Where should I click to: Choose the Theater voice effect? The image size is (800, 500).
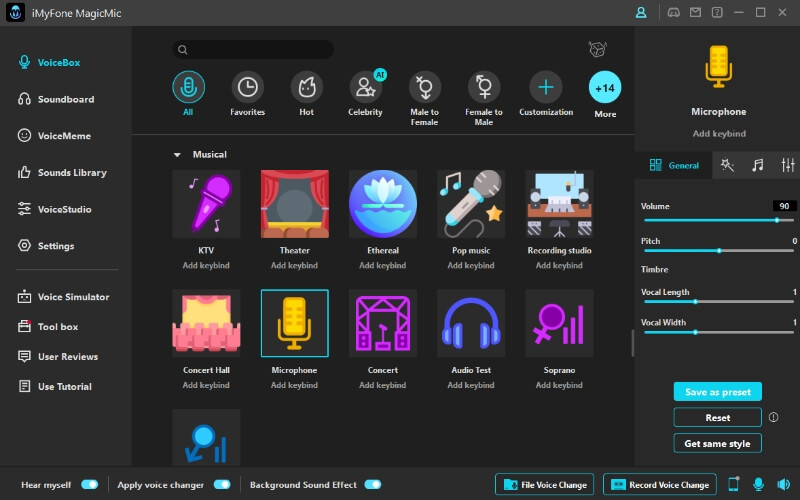tap(294, 204)
